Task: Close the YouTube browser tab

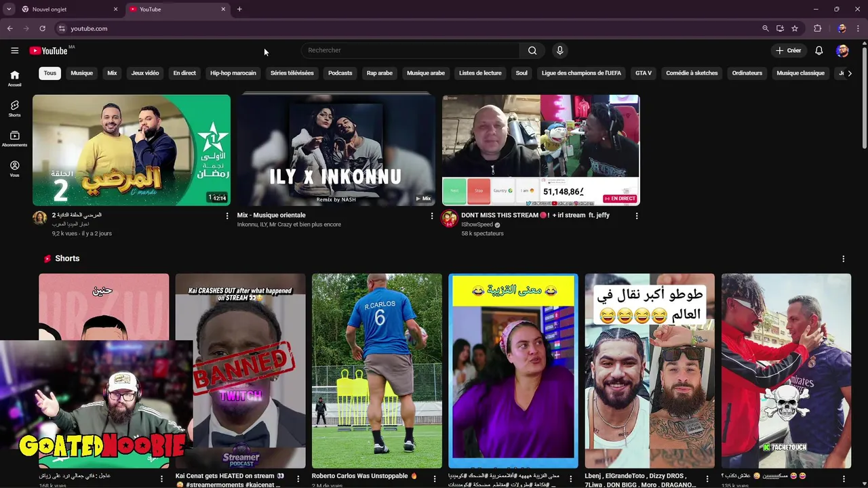Action: [223, 9]
